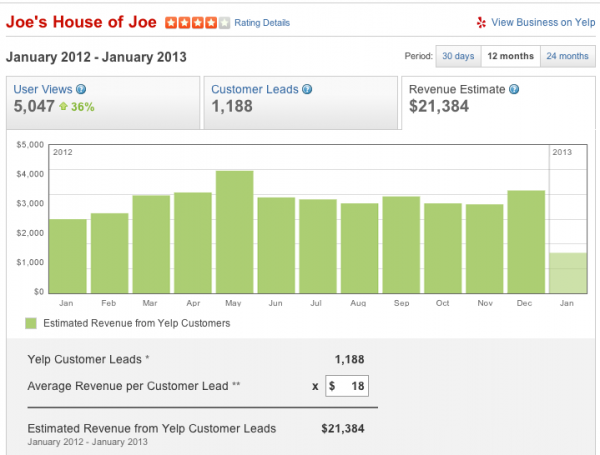Click the September revenue bar
Screen dimensions: 600x455
pos(401,245)
